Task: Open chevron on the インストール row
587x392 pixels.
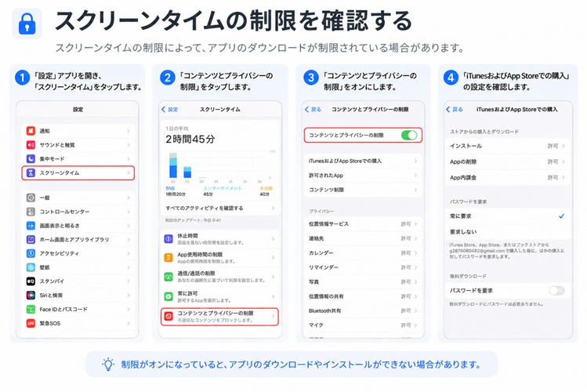Action: click(563, 146)
